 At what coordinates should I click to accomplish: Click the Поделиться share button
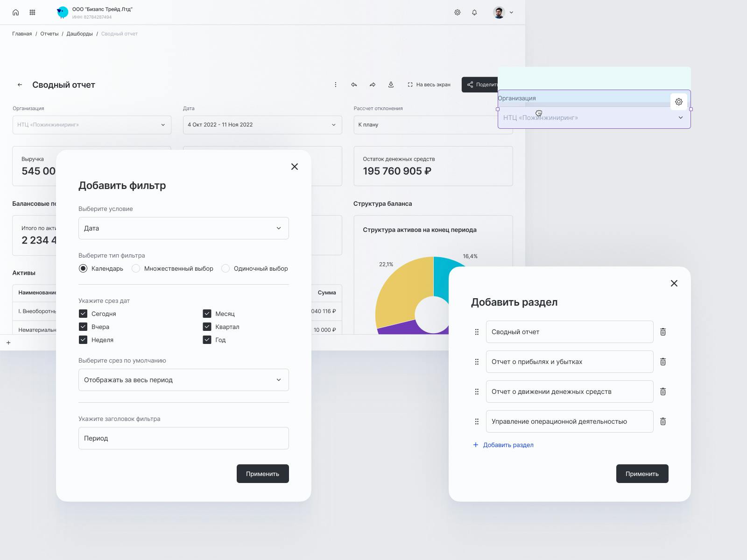pos(480,84)
